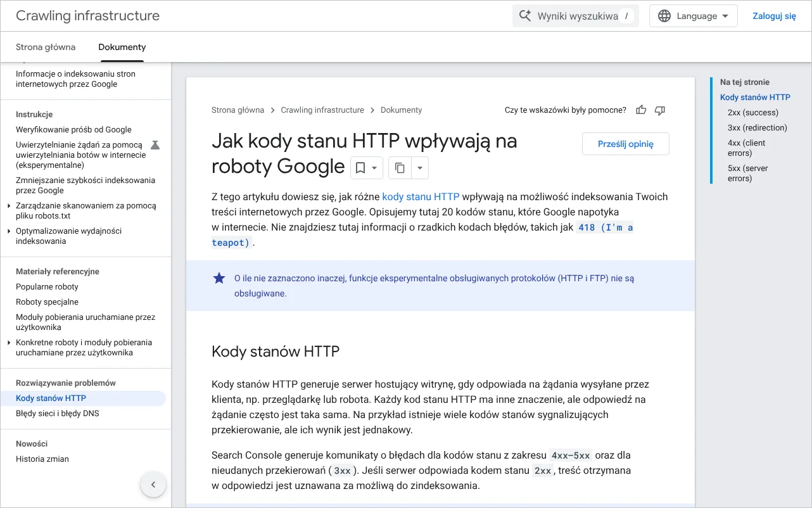Screen dimensions: 812x508
Task: Open Zmniejszanie szybkości indeksowania przez Google
Action: [x=86, y=186]
